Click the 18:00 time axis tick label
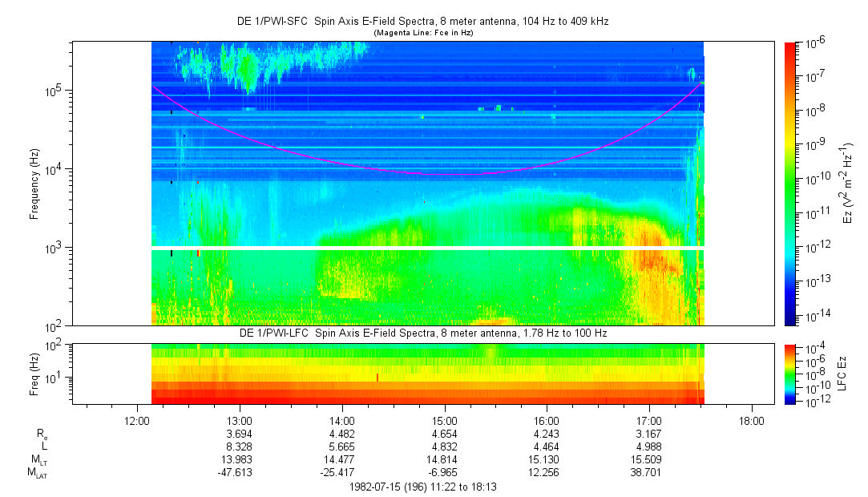Image resolution: width=868 pixels, height=497 pixels. coord(752,420)
